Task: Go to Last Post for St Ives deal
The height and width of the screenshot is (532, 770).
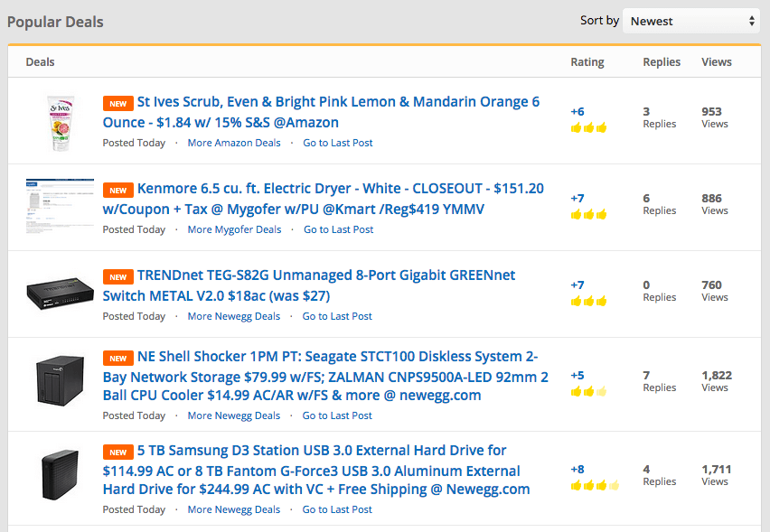Action: [x=338, y=143]
